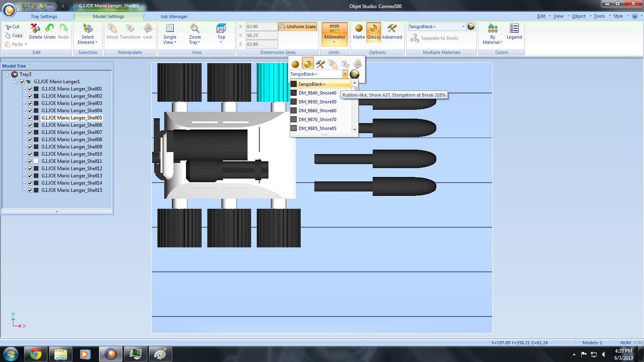Open the Zoom Tray dropdown

click(x=195, y=39)
